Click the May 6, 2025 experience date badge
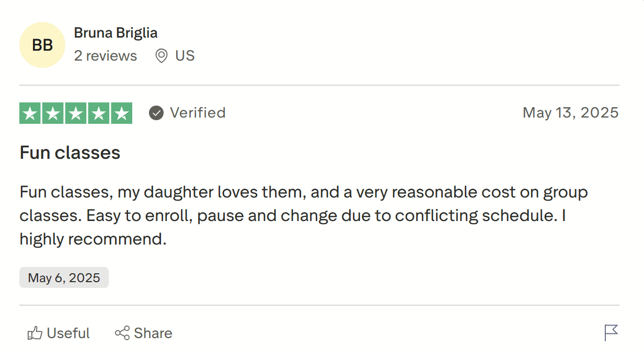 pos(64,277)
